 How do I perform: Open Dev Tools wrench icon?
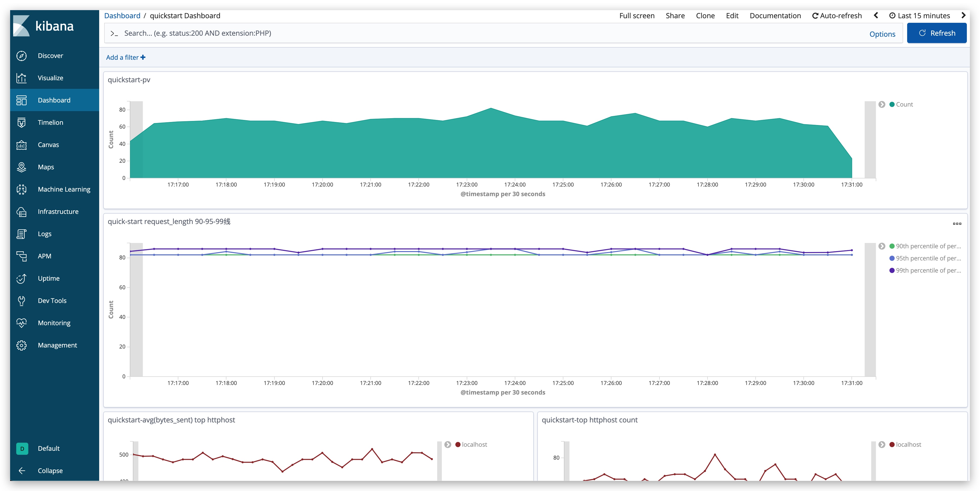(22, 301)
